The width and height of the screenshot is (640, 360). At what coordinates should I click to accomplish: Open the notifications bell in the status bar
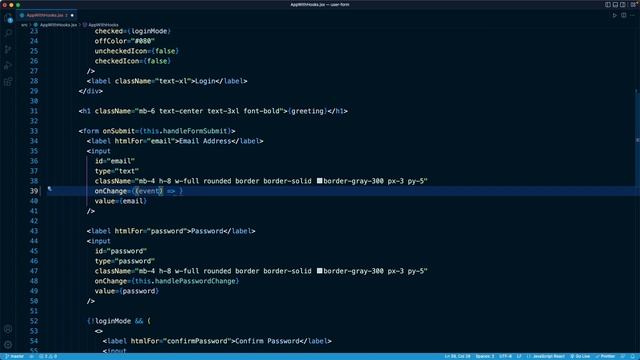[633, 356]
